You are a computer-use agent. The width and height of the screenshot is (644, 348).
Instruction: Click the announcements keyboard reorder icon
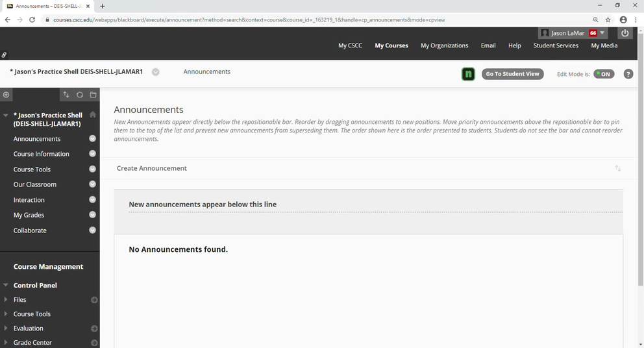[x=617, y=168]
